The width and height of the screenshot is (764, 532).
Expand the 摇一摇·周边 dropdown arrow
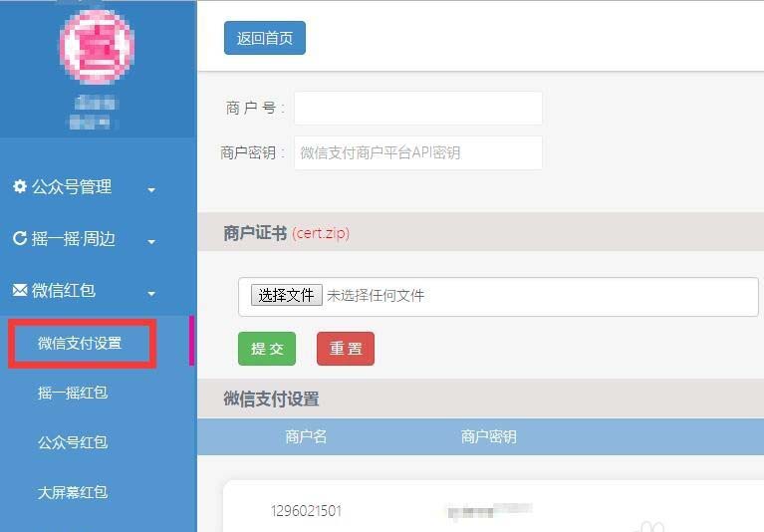coord(151,242)
